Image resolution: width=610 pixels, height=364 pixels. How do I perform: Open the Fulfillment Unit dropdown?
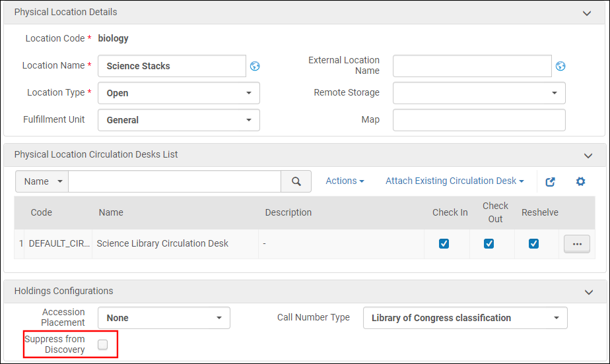(178, 120)
